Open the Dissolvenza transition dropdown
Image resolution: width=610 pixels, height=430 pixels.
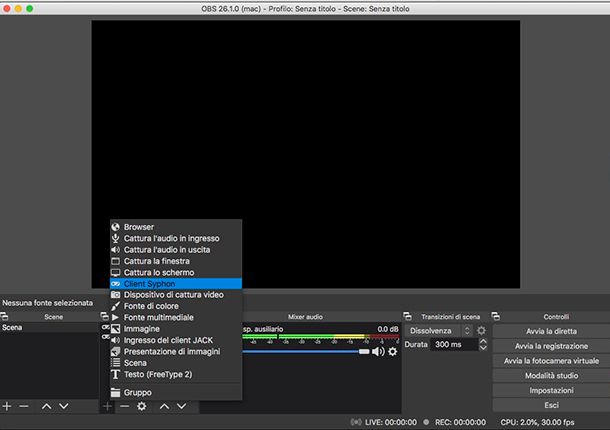click(x=439, y=331)
